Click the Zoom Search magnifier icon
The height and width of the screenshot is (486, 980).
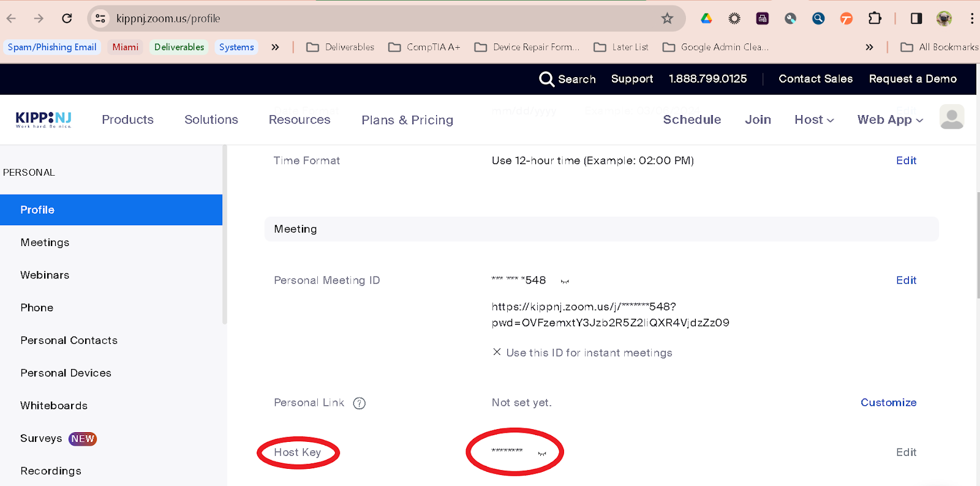point(546,79)
